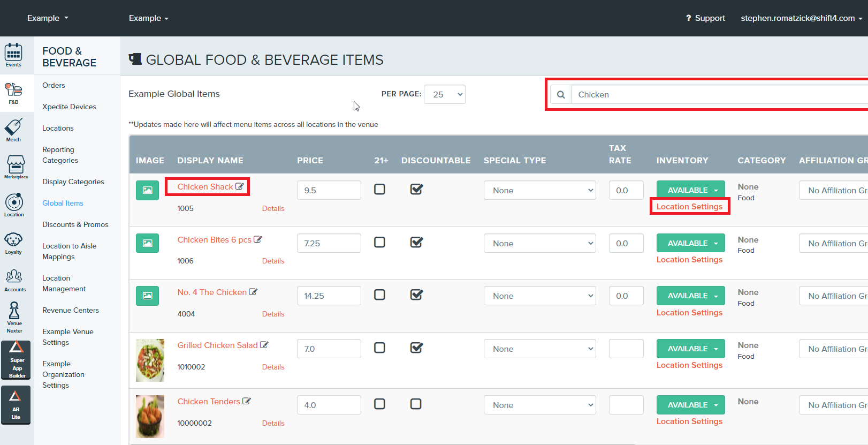Toggle Discountable for Grilled Chicken Salad
The image size is (868, 445).
(x=416, y=348)
